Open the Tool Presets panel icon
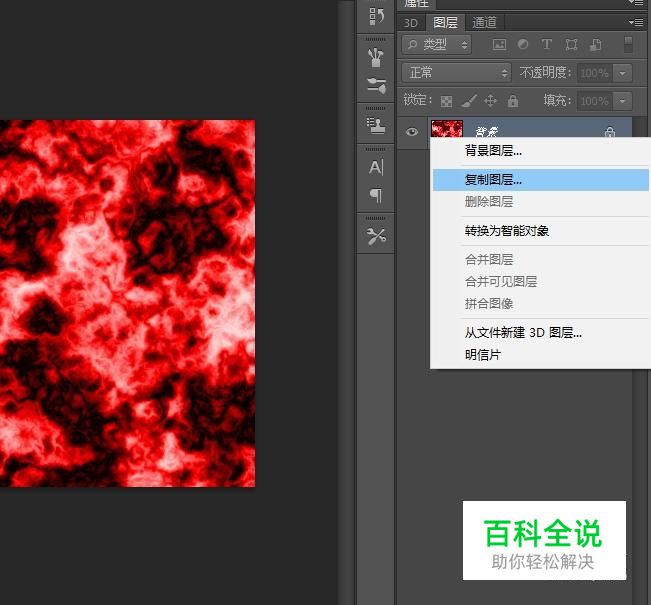Image resolution: width=651 pixels, height=605 pixels. pyautogui.click(x=376, y=236)
